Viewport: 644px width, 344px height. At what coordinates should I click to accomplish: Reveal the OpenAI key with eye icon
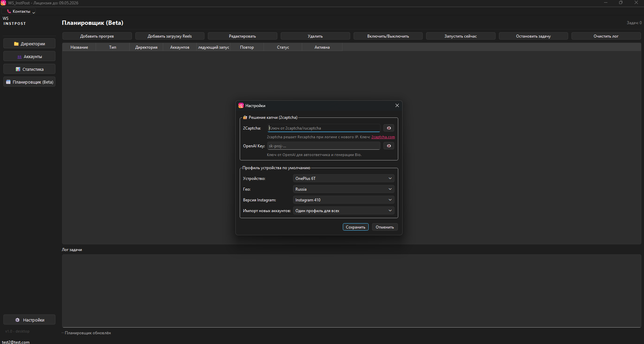tap(388, 146)
